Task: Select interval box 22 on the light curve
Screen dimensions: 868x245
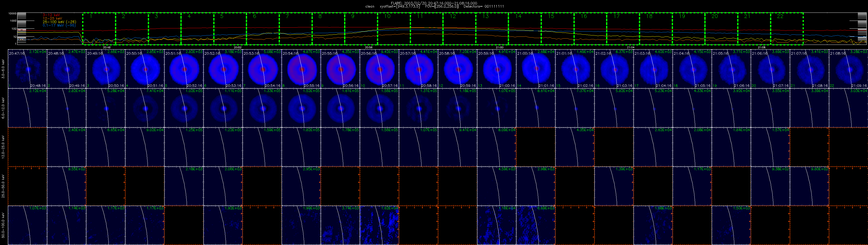Action: (x=787, y=29)
